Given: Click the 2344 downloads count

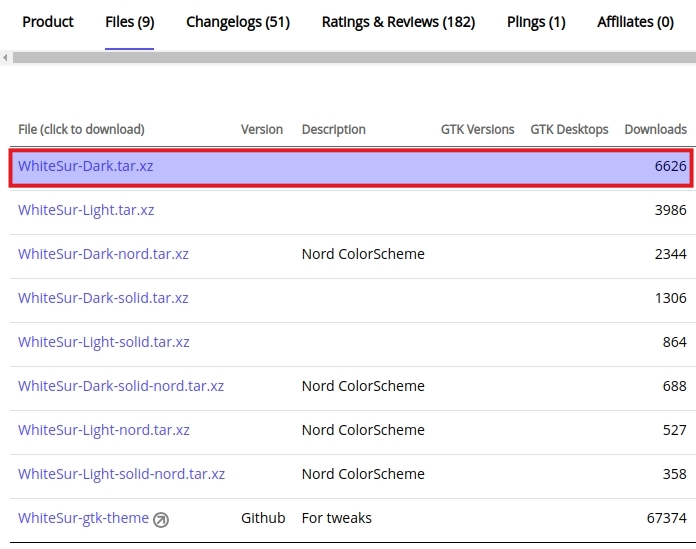Looking at the screenshot, I should tap(671, 254).
